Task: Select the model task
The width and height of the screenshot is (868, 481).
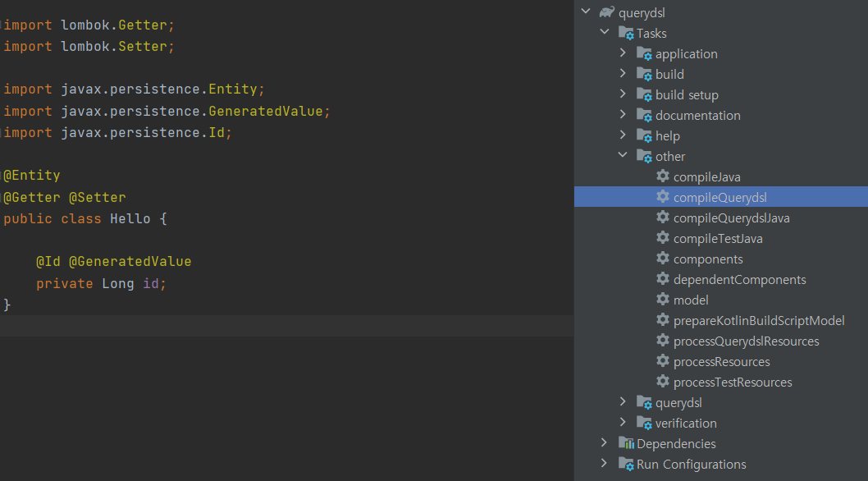Action: click(691, 300)
